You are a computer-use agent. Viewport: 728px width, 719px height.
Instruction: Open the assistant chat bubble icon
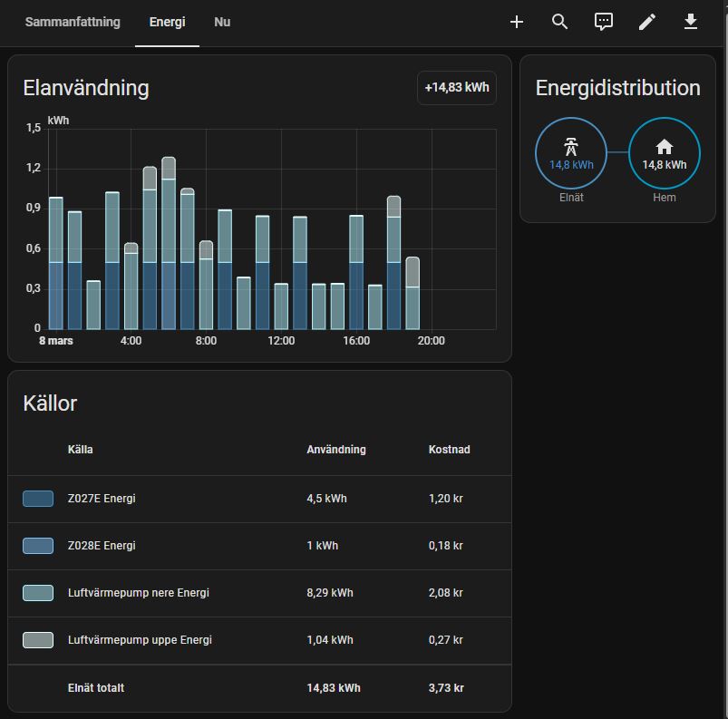604,22
